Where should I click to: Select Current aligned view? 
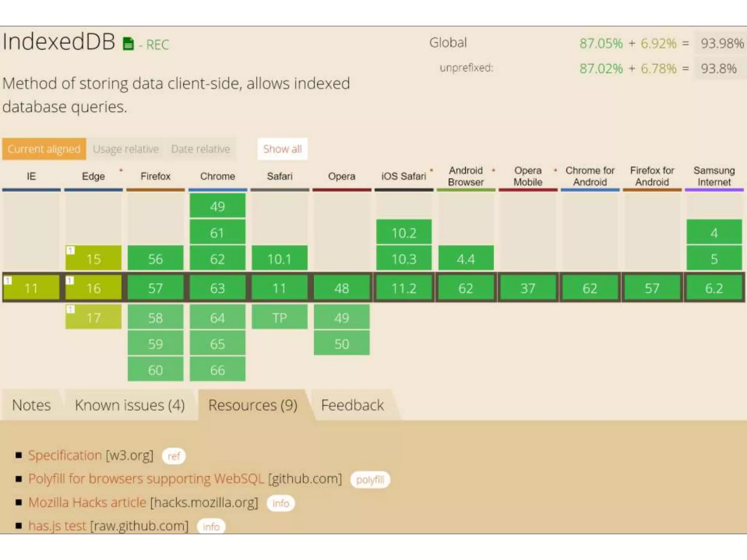coord(44,149)
